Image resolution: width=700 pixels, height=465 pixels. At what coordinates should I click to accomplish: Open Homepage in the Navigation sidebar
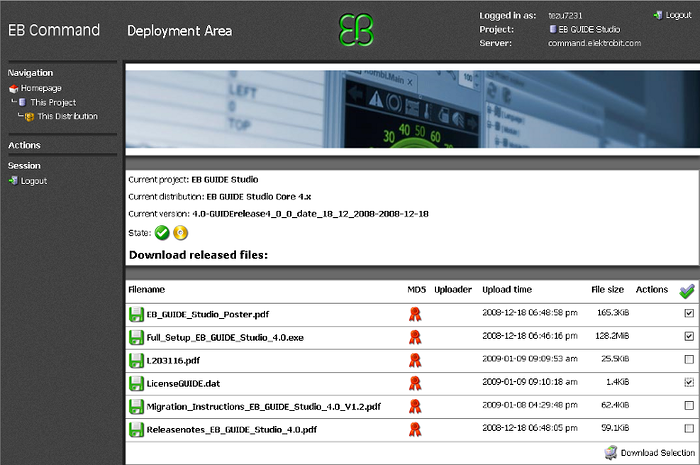[x=40, y=88]
